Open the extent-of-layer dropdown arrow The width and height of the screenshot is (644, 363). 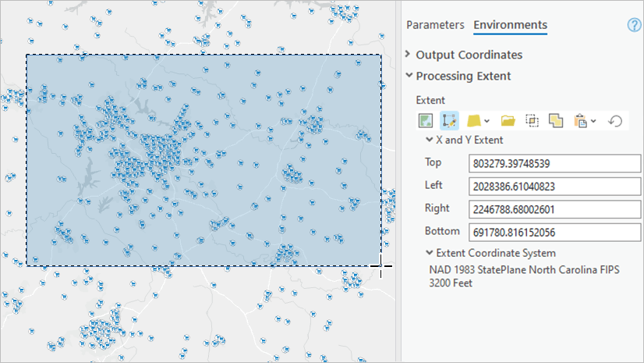[x=487, y=121]
